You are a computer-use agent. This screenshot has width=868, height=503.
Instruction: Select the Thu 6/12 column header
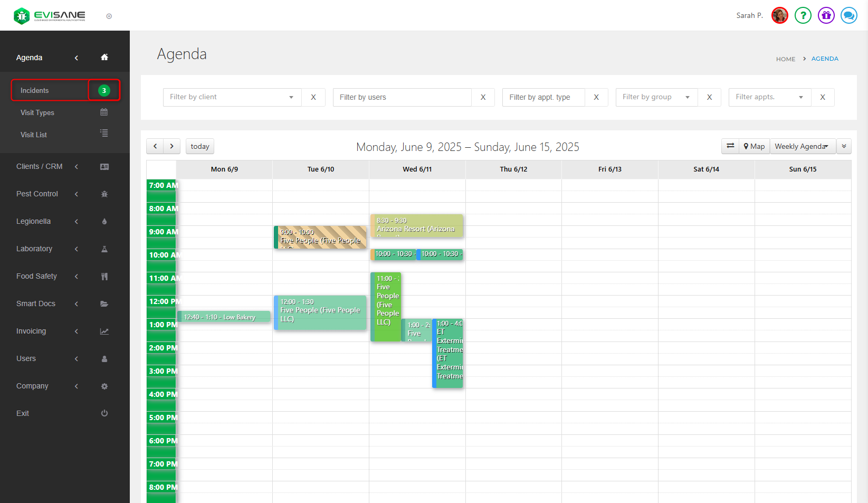[513, 169]
